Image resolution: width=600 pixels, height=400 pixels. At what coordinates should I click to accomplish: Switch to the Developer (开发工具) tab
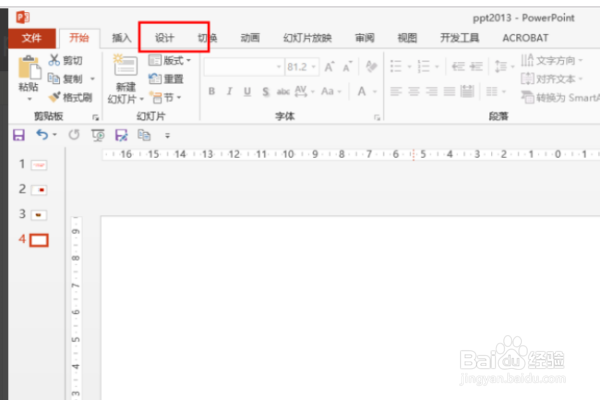(x=460, y=38)
